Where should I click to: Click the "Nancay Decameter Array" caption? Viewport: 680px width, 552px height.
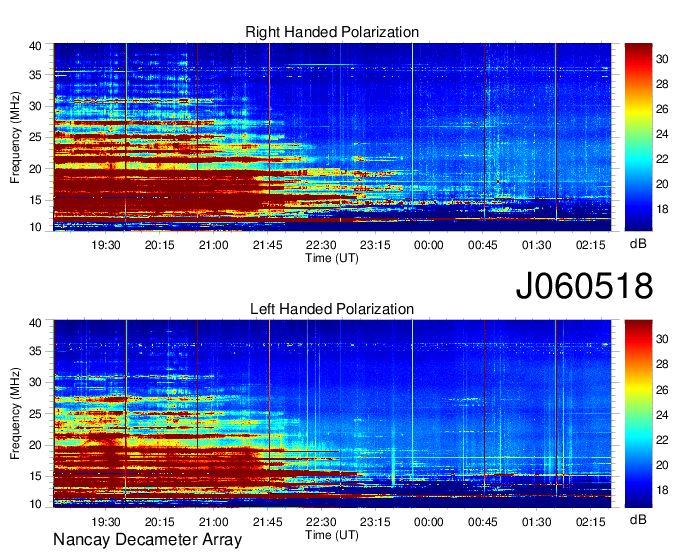tap(147, 540)
